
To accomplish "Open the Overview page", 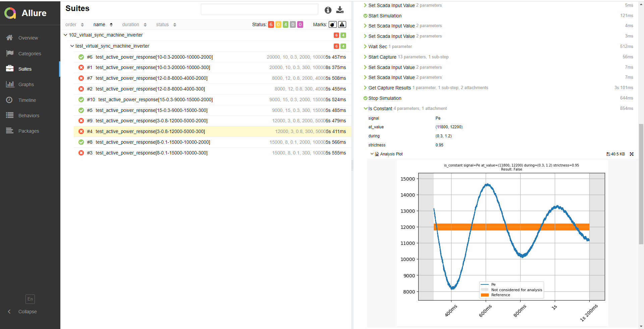I will (x=28, y=38).
